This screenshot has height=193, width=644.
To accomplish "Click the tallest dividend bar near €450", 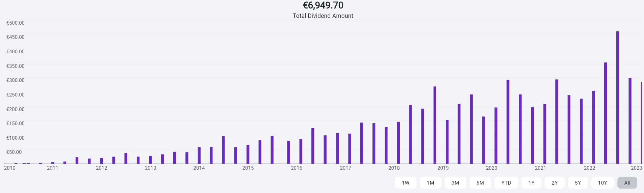I will pos(618,98).
